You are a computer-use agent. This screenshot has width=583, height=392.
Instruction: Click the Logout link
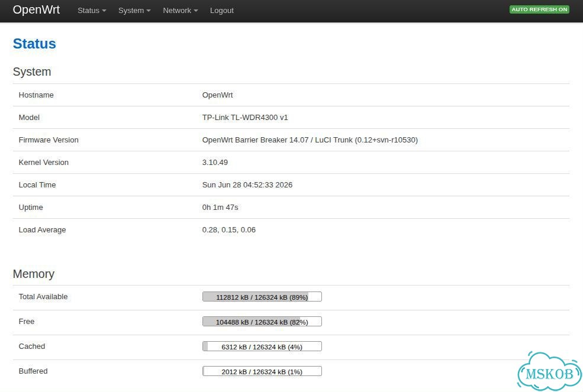pyautogui.click(x=221, y=11)
